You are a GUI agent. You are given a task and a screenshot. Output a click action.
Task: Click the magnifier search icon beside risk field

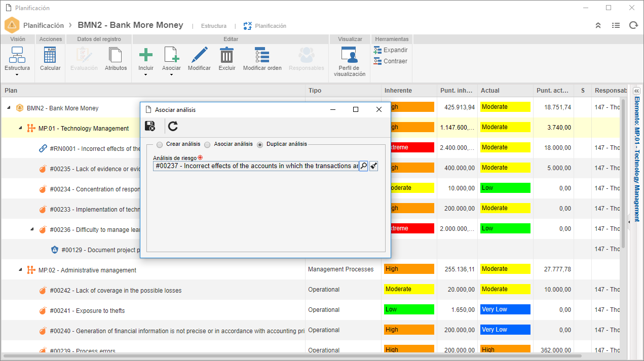point(364,166)
